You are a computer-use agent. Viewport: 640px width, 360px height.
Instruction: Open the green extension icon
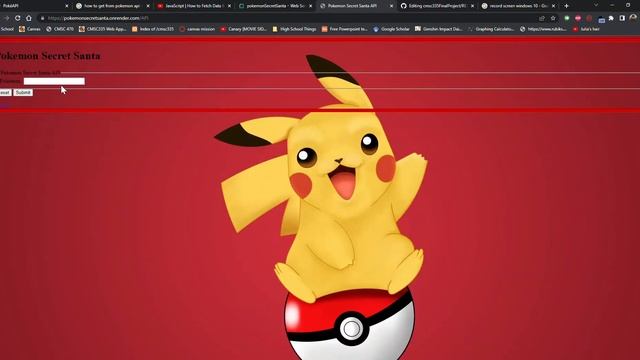tap(567, 18)
